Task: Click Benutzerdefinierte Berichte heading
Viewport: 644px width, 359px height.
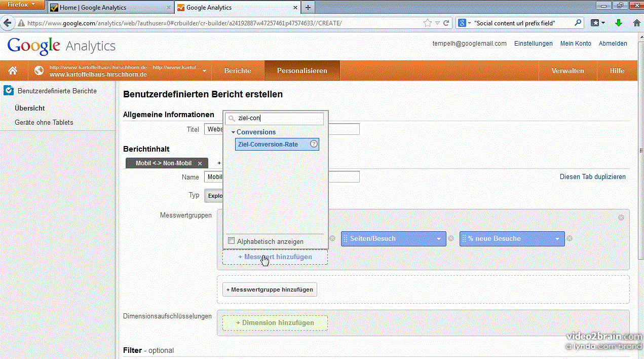Action: 57,91
